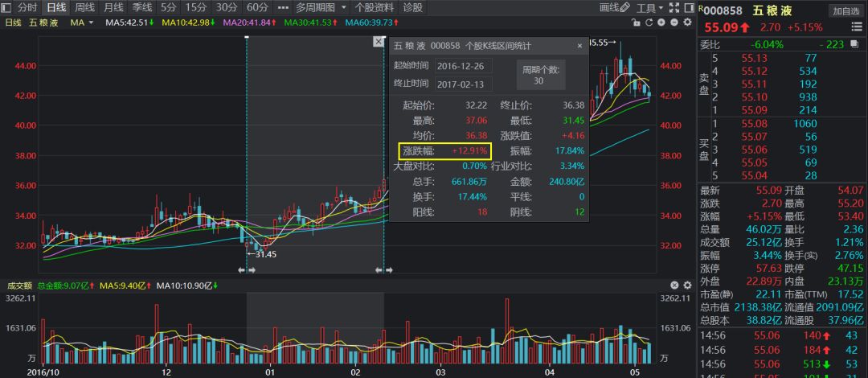Click the 14:56 trade row with 140
Screen dimensions: 868x378
pyautogui.click(x=782, y=335)
